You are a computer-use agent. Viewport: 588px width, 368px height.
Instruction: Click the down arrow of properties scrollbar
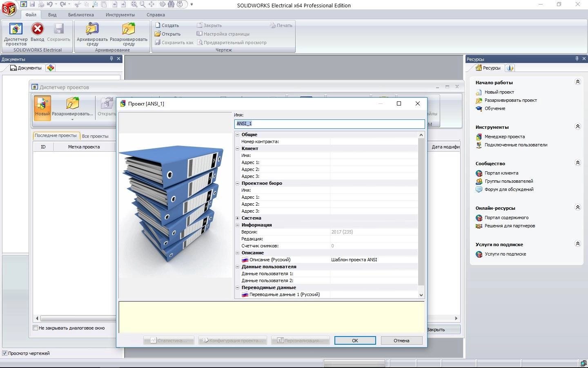421,295
